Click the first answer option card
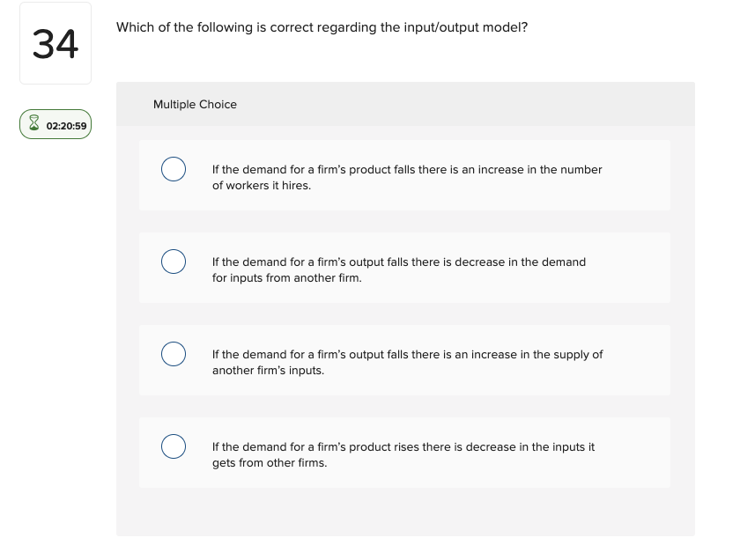The width and height of the screenshot is (740, 560). click(x=404, y=174)
